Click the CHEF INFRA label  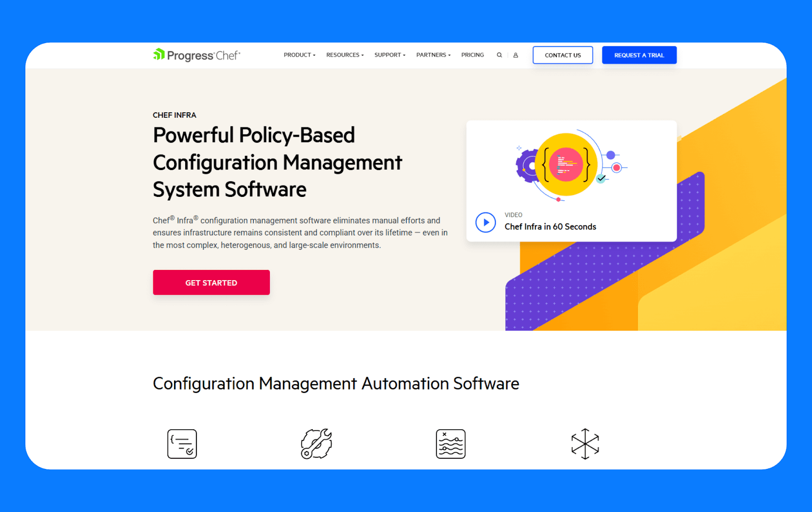(x=175, y=115)
